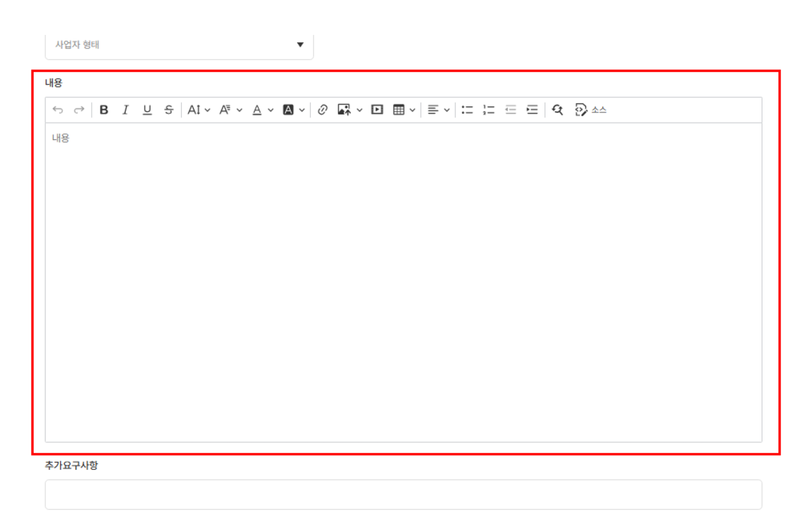Click the undo arrow in editor toolbar

[58, 110]
